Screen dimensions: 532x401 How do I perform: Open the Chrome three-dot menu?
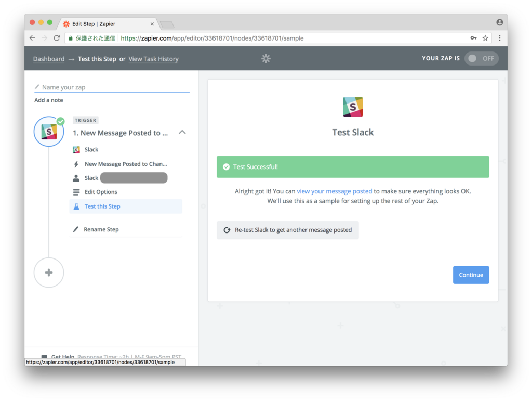point(499,38)
